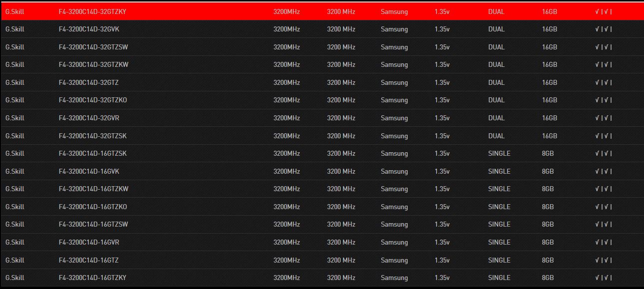Select SINGLE rank in the F4-3200C14D-16GTZSK row
The height and width of the screenshot is (289, 644).
(x=499, y=153)
